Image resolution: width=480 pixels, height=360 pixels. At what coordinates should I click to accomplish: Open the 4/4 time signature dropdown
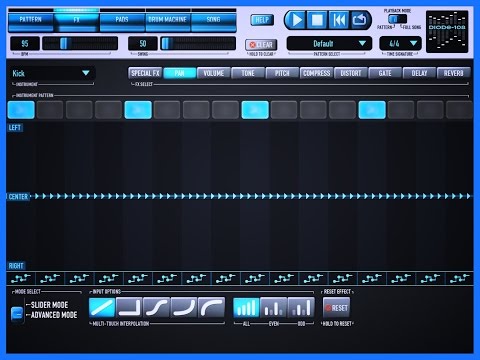tap(400, 44)
